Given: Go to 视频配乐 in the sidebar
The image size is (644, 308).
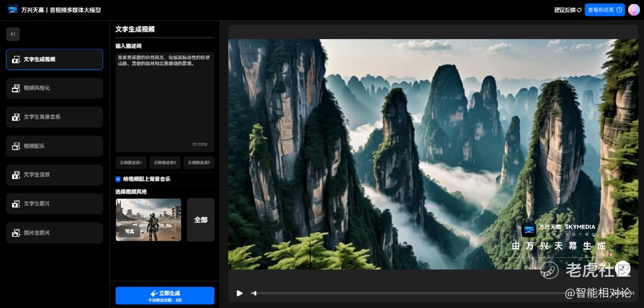Looking at the screenshot, I should pyautogui.click(x=54, y=146).
